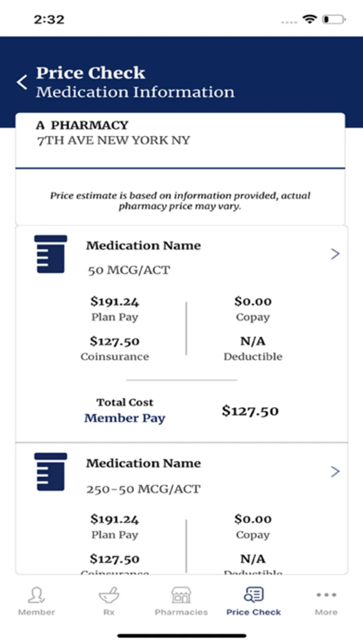Tap the 50 MCG/ACT medication bottle icon
363x644 pixels.
point(50,254)
